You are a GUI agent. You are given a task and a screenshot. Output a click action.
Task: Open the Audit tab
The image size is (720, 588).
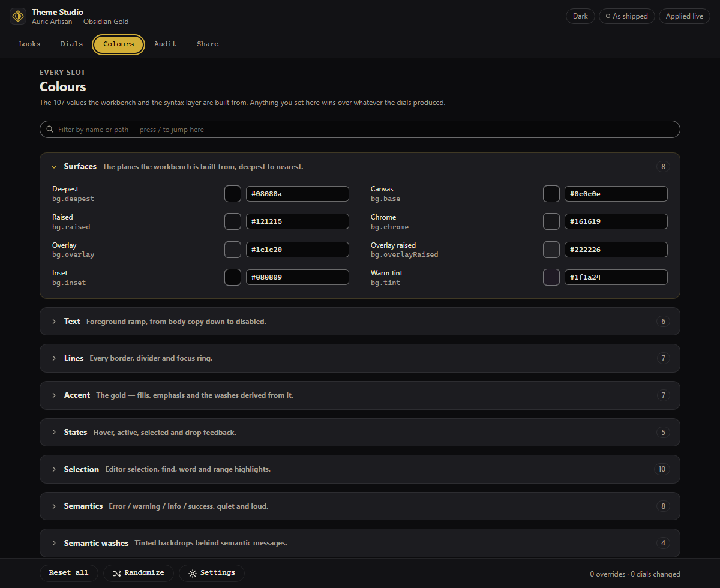165,44
